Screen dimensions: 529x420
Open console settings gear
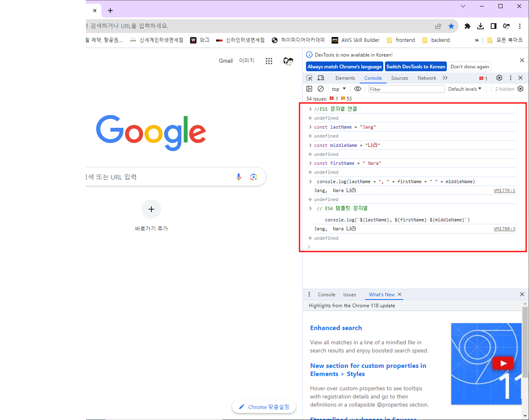point(520,89)
